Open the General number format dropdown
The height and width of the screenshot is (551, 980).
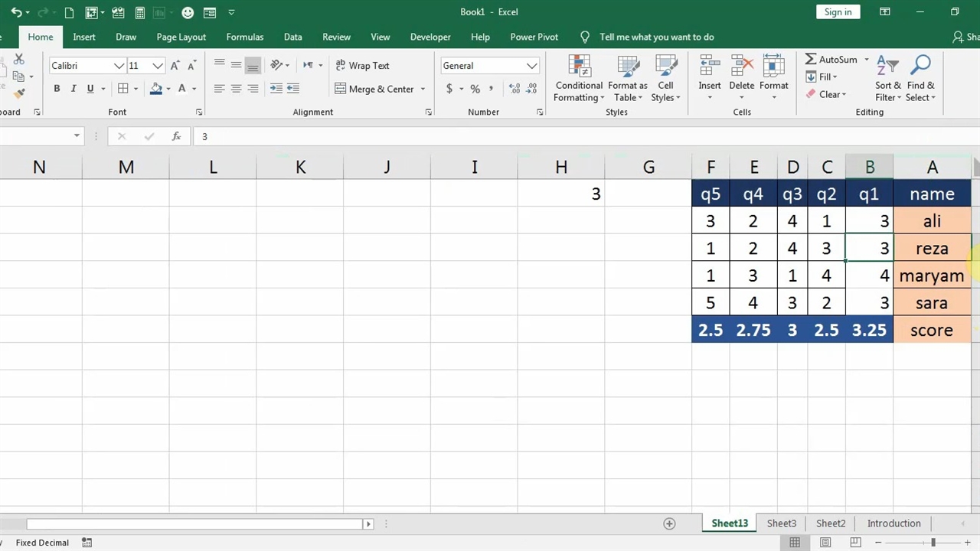point(531,66)
